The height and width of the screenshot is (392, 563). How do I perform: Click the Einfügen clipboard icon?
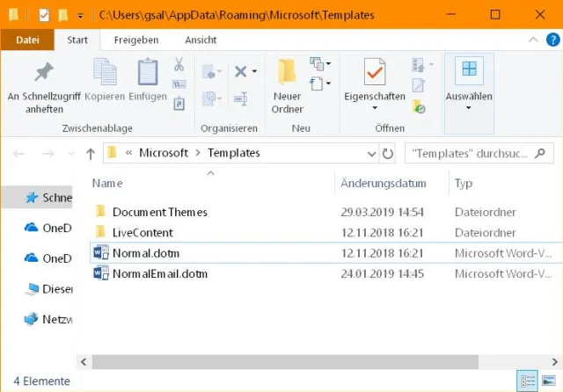(x=148, y=72)
